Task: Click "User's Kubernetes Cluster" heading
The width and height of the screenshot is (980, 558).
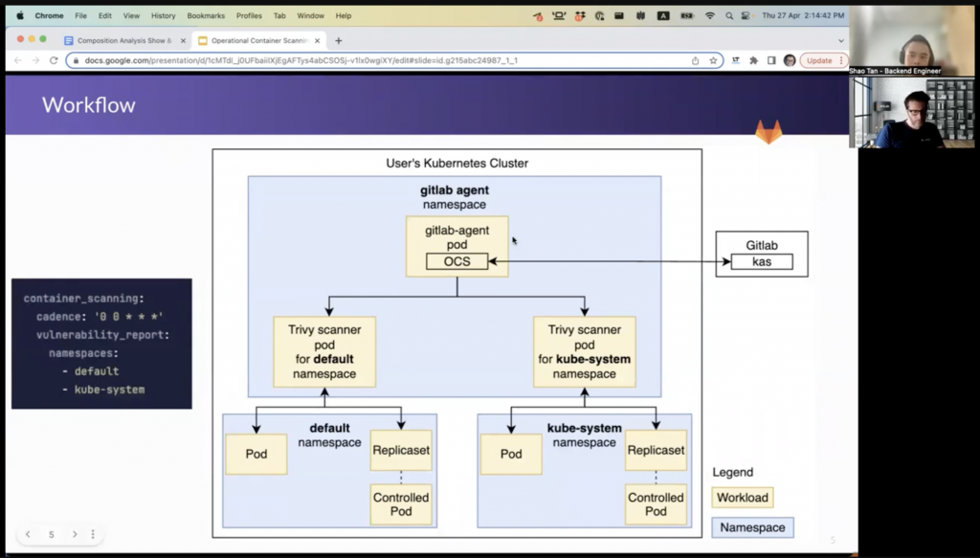Action: click(x=457, y=163)
